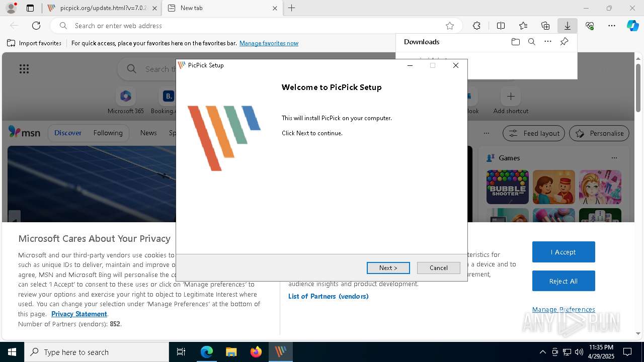Toggle Downloads toolbar button
This screenshot has width=644, height=362.
click(567, 26)
